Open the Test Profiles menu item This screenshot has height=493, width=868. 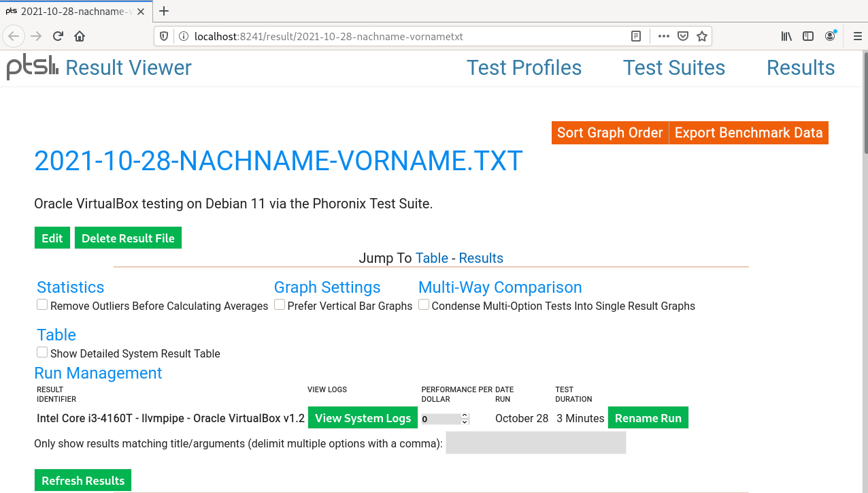pyautogui.click(x=524, y=68)
